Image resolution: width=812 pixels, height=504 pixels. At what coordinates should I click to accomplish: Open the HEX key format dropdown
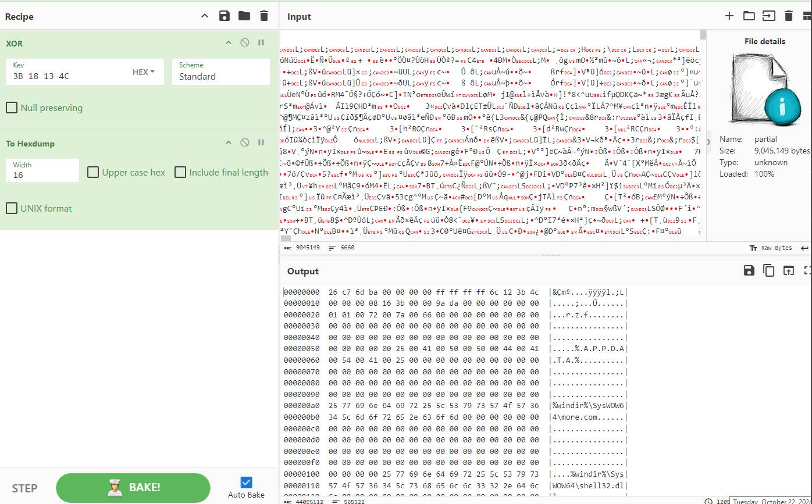tap(144, 72)
